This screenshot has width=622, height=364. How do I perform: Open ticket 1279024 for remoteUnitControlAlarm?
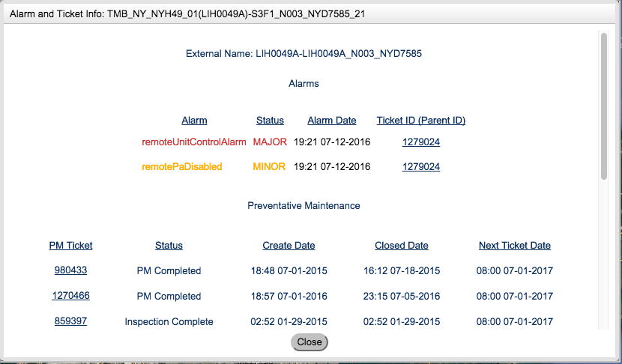click(x=420, y=142)
